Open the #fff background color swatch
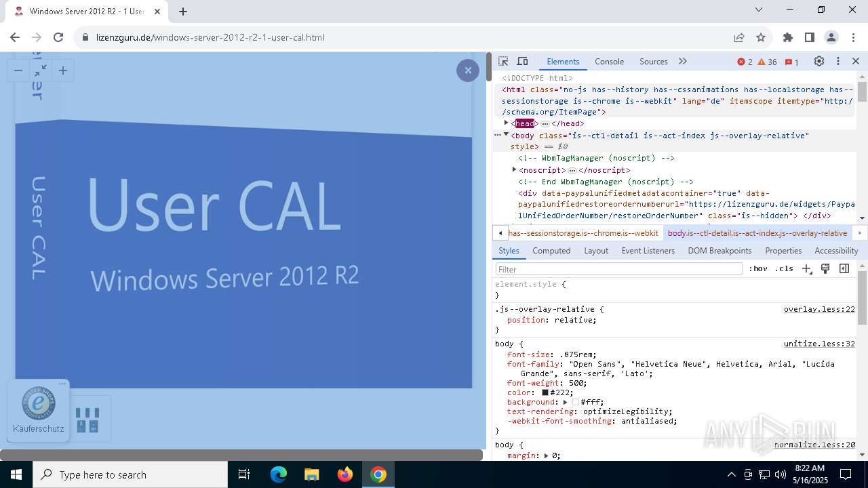This screenshot has height=488, width=868. pyautogui.click(x=576, y=402)
